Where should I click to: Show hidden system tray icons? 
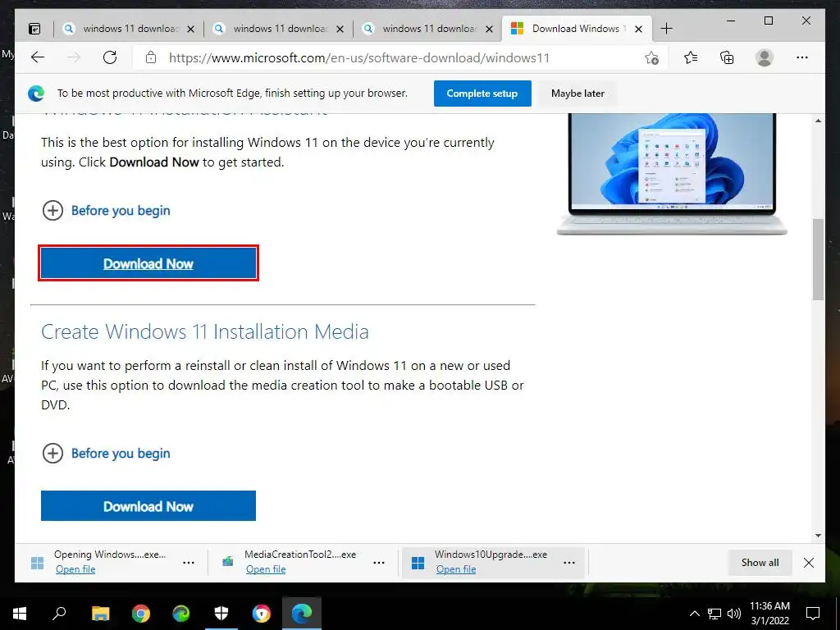pyautogui.click(x=694, y=614)
